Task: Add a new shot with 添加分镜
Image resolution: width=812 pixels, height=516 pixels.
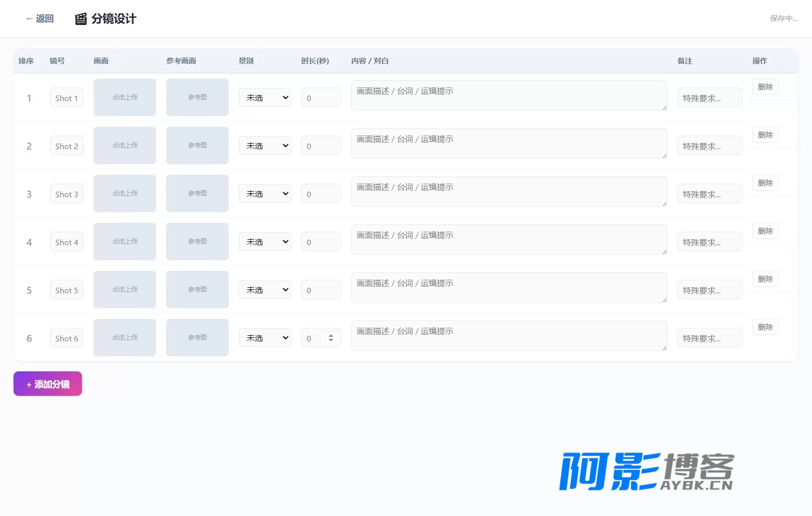Action: (x=48, y=383)
